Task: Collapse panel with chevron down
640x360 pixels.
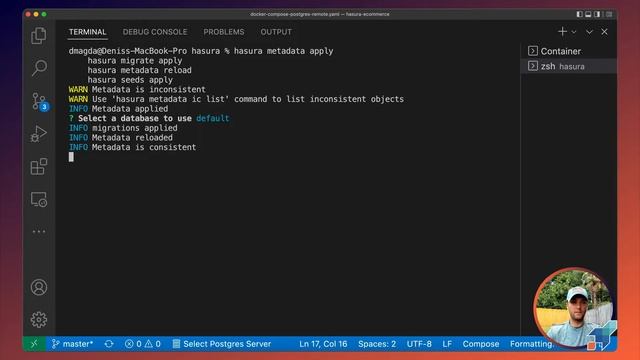Action: (x=589, y=32)
